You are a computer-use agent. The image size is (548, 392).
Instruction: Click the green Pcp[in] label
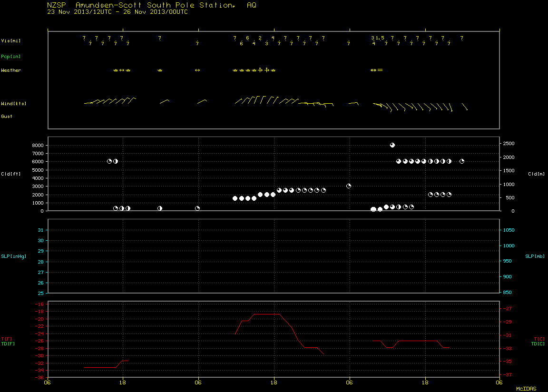[x=11, y=57]
